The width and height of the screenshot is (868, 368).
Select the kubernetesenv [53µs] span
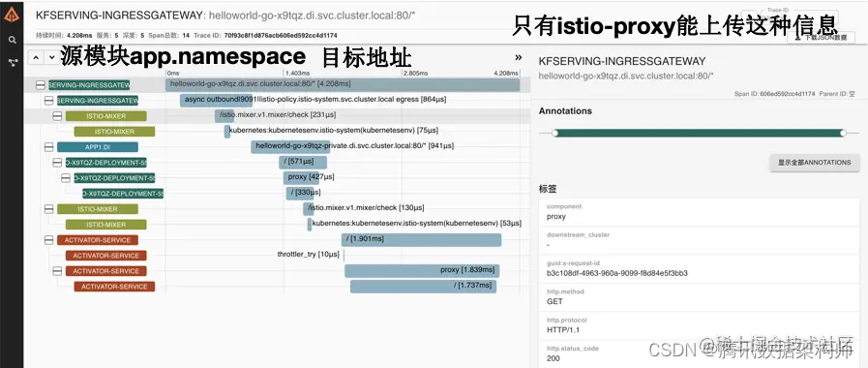[x=310, y=224]
